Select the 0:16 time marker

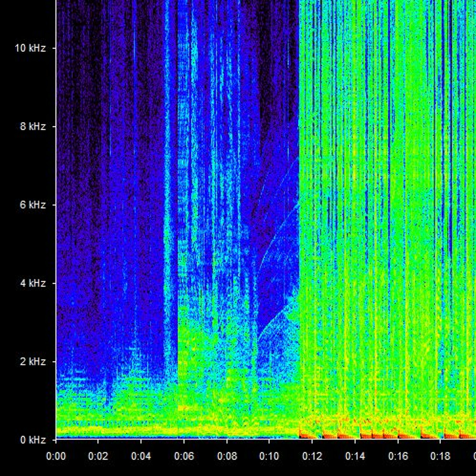398,456
